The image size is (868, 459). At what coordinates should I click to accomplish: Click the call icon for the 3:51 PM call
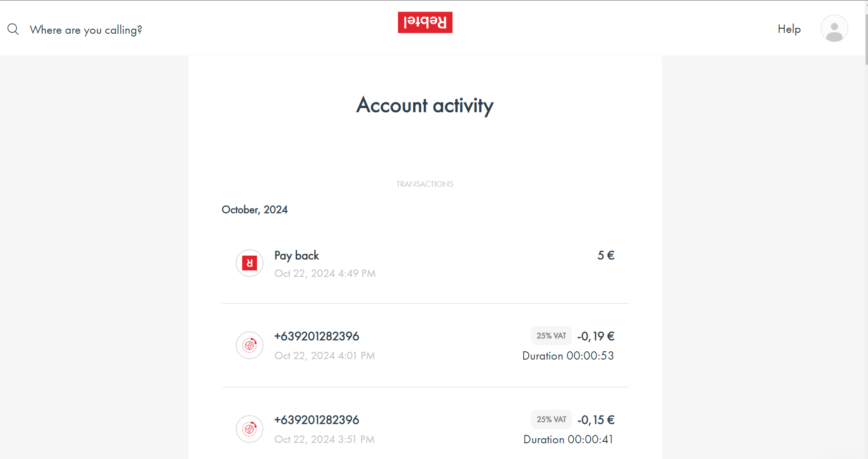[x=250, y=429]
